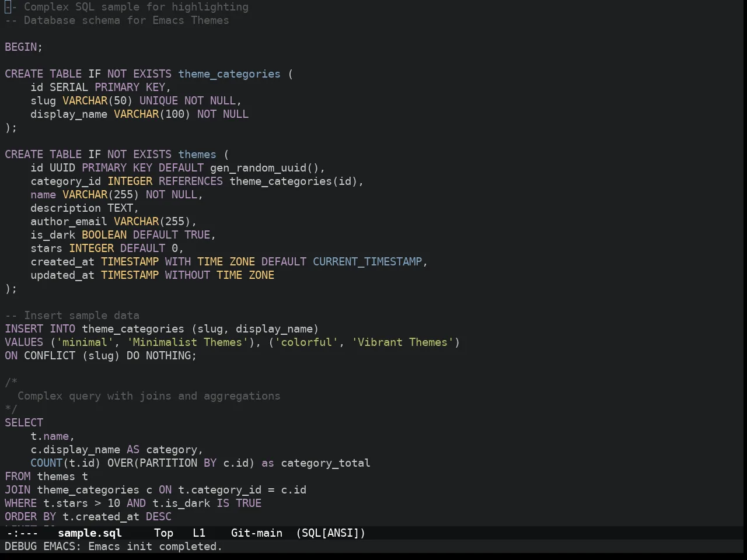Click the 'FROM themes t' line
Screen dimensions: 747x560
pos(47,476)
